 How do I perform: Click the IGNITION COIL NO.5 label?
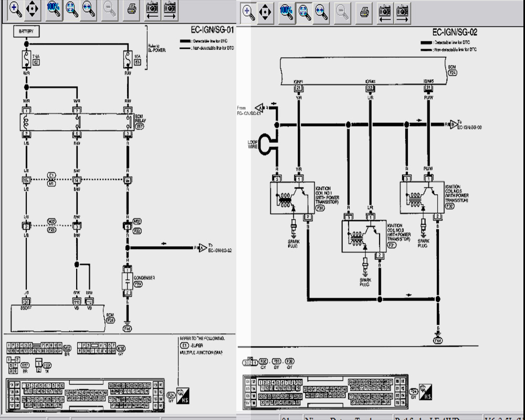[457, 194]
